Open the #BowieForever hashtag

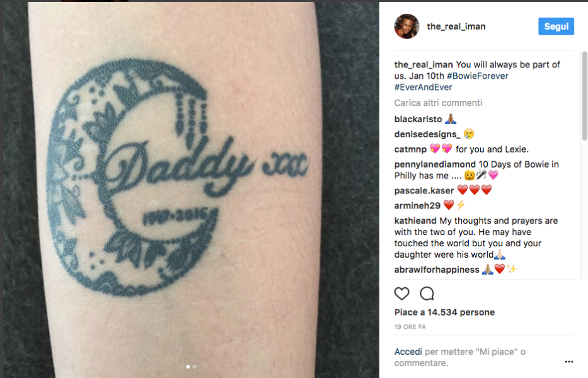coord(477,76)
